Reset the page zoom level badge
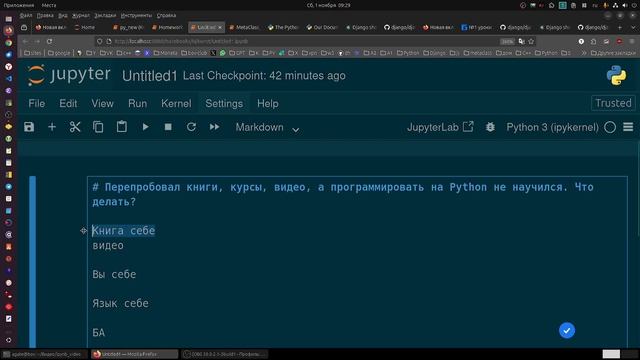Image resolution: width=640 pixels, height=360 pixels. tap(507, 41)
